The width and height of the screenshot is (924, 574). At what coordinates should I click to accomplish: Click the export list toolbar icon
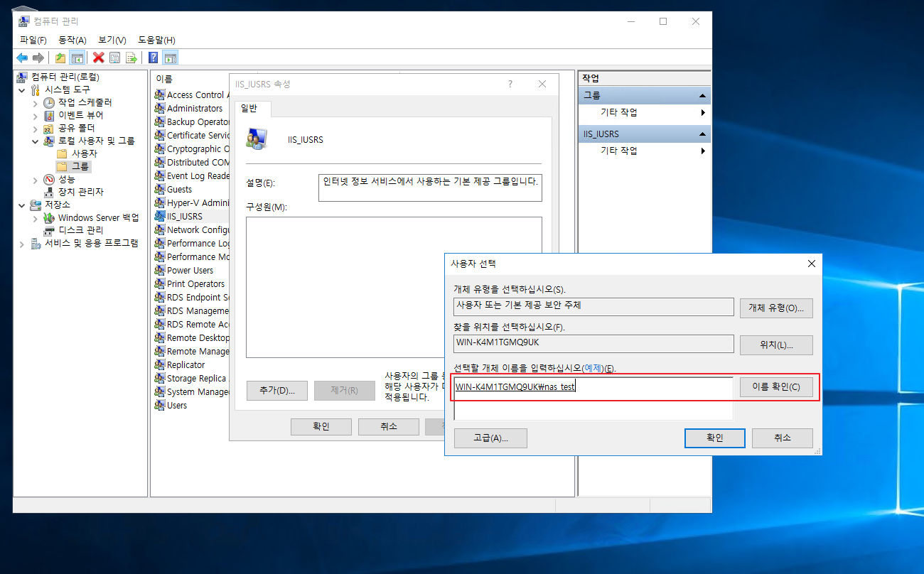click(x=131, y=58)
